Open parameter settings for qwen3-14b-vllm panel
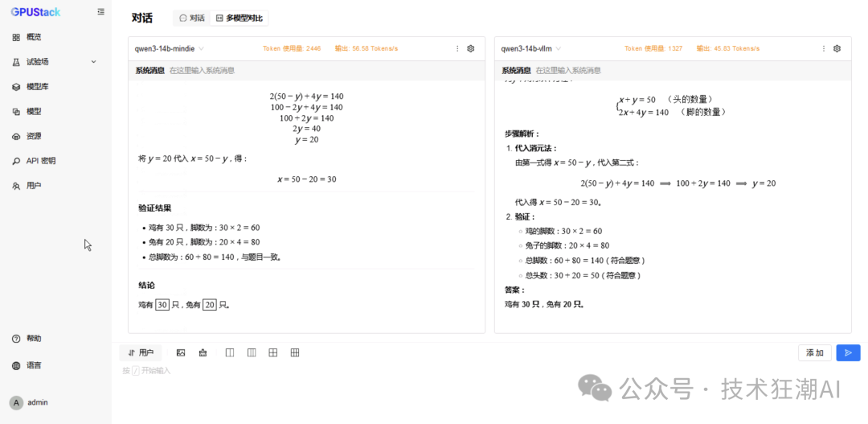The width and height of the screenshot is (868, 424). tap(837, 49)
